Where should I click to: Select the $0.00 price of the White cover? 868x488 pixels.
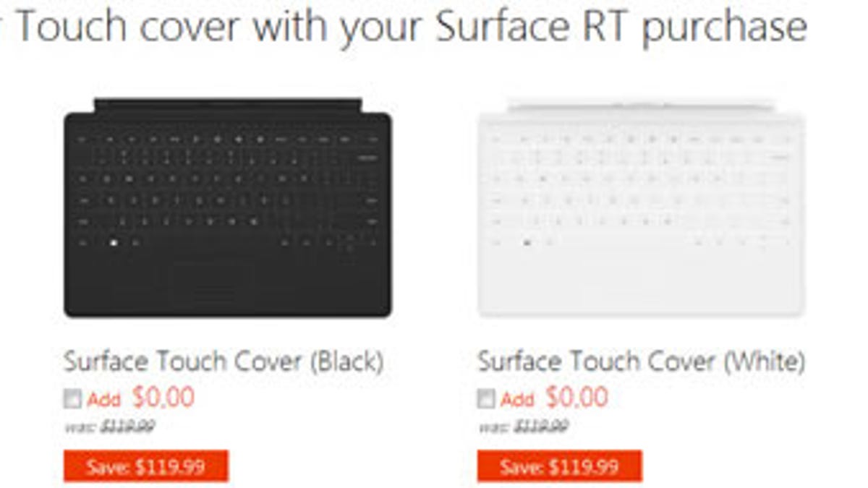point(576,397)
